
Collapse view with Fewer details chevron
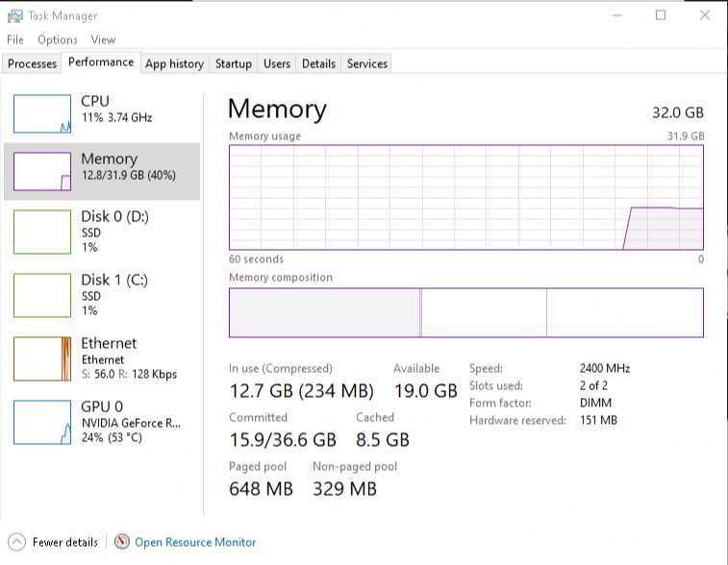coord(17,542)
